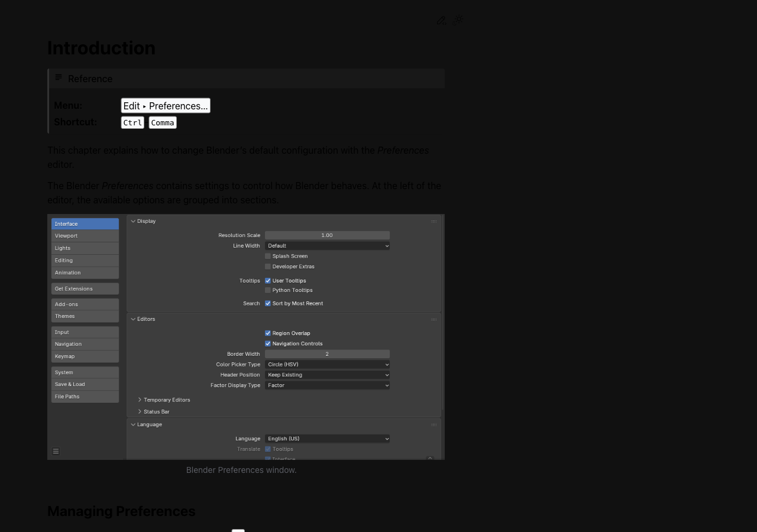Open the Header Position dropdown

tap(327, 375)
